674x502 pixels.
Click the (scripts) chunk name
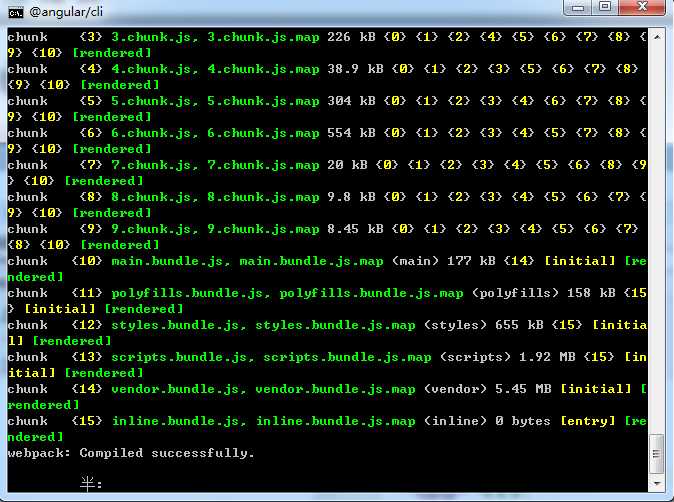[x=475, y=357]
